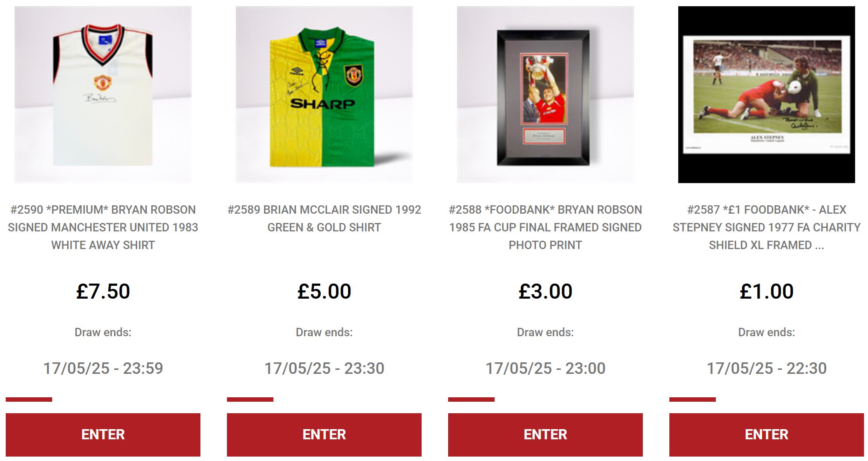Select the £7.50 price text

pos(103,292)
